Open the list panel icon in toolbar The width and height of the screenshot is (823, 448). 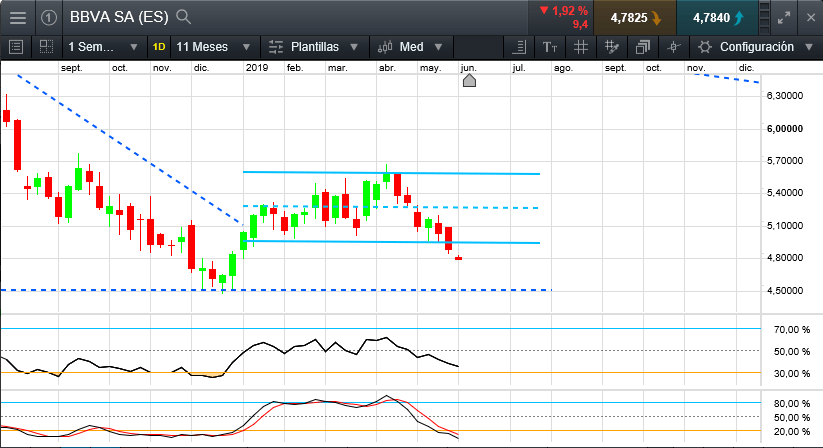click(16, 47)
